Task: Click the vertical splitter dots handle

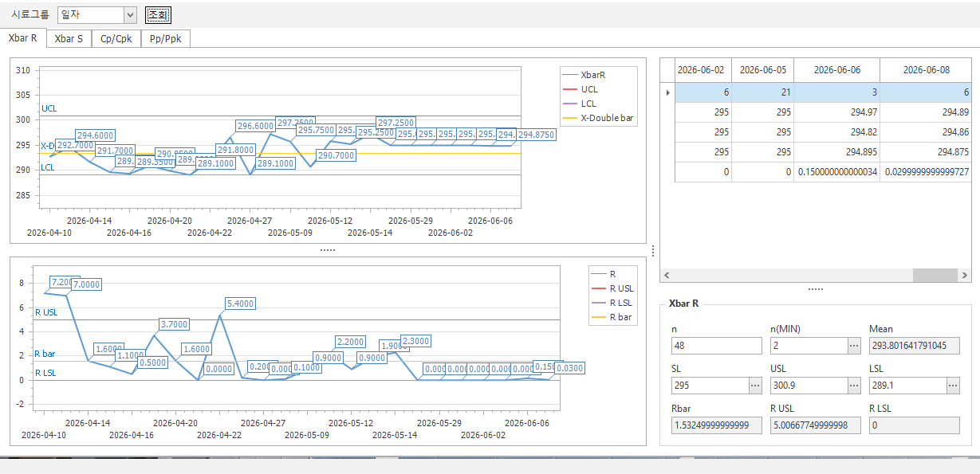Action: tap(653, 251)
